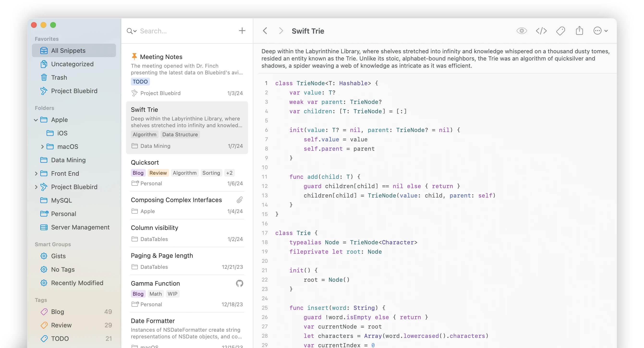Select the Gists smart group
The image size is (644, 348).
pyautogui.click(x=58, y=256)
